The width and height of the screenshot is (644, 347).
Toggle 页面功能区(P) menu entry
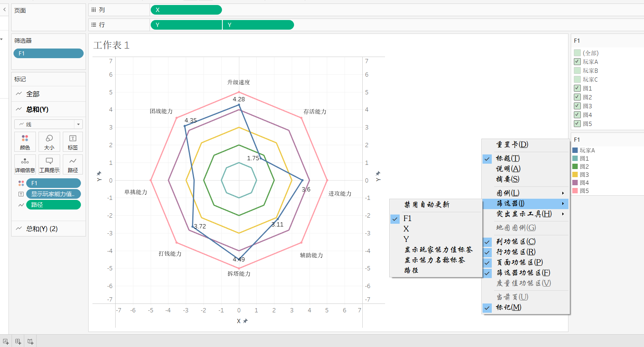coord(526,262)
